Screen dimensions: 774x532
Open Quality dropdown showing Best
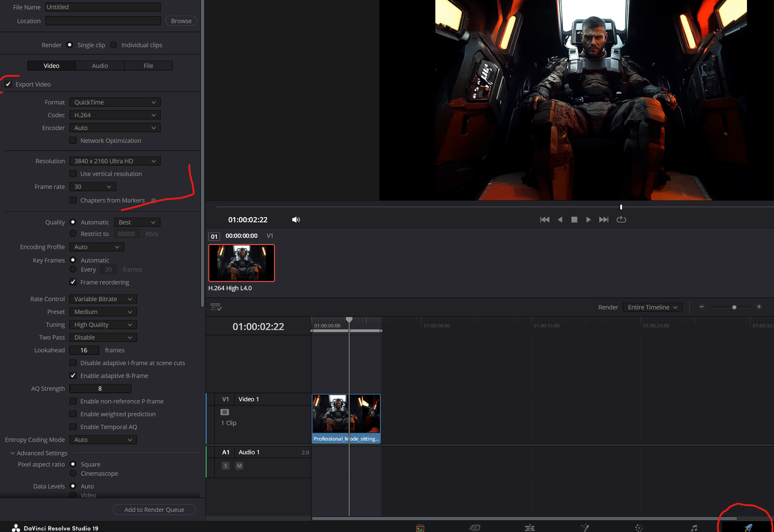137,222
